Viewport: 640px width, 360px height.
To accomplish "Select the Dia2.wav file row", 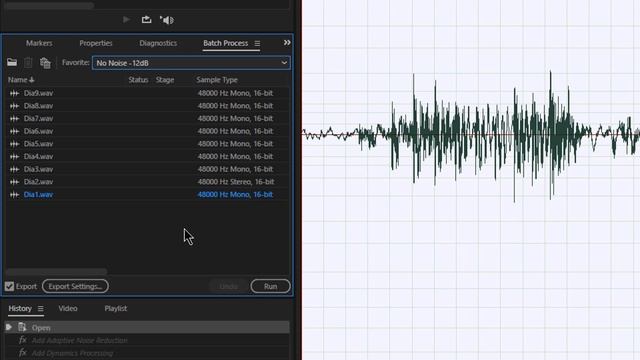I will (147, 182).
